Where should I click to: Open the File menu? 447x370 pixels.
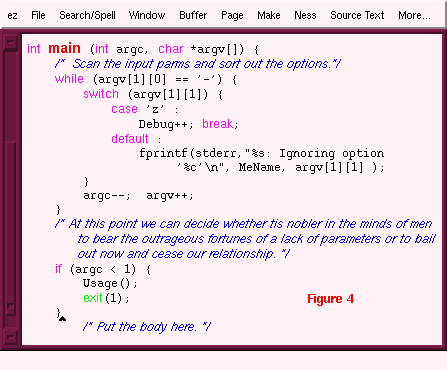click(38, 15)
